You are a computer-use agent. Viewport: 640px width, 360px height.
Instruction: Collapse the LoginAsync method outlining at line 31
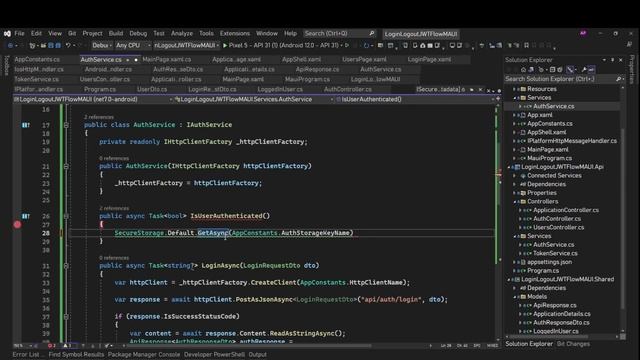[x=66, y=266]
